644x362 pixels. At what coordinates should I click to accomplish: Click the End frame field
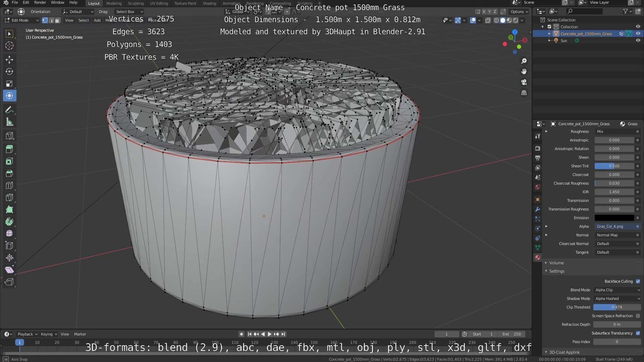point(512,334)
